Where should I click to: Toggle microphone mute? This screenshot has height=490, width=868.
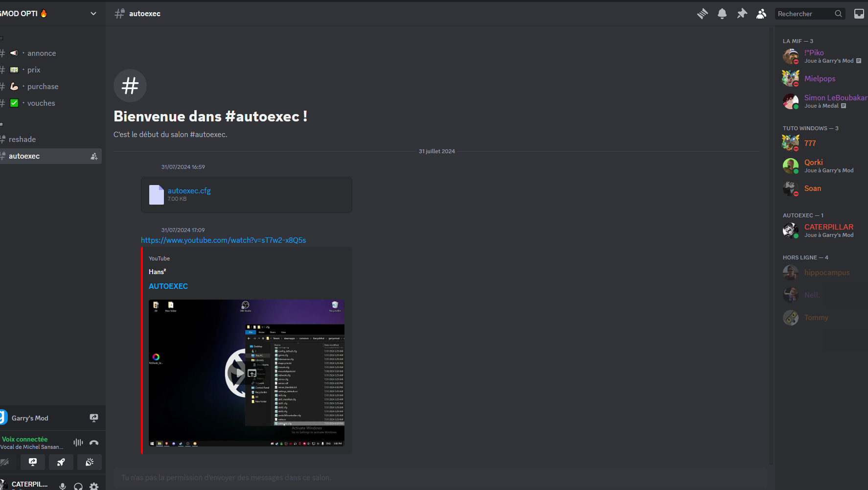pyautogui.click(x=63, y=486)
